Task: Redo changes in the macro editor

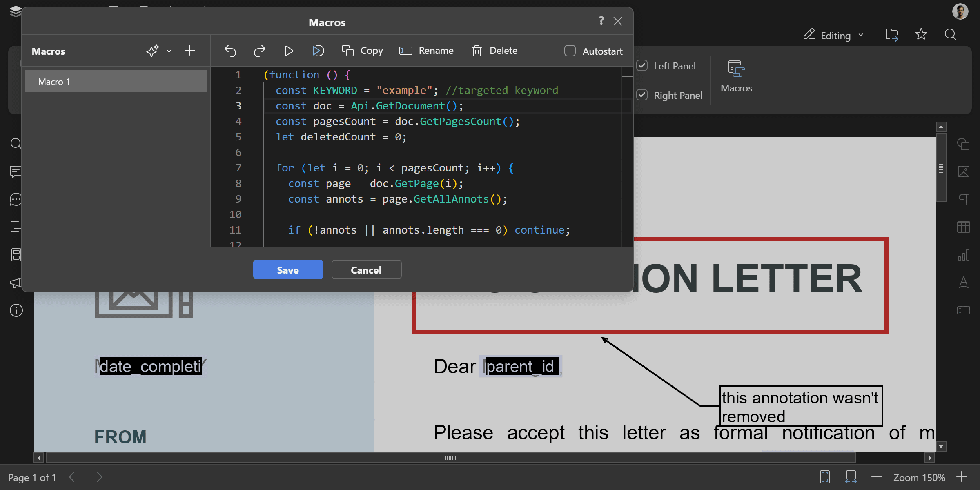Action: tap(259, 51)
